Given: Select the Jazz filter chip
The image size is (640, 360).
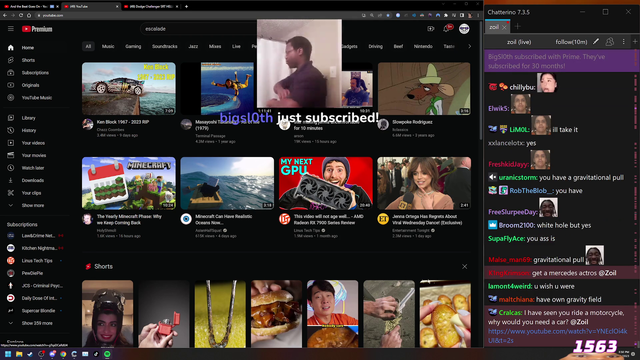Looking at the screenshot, I should coord(193,46).
